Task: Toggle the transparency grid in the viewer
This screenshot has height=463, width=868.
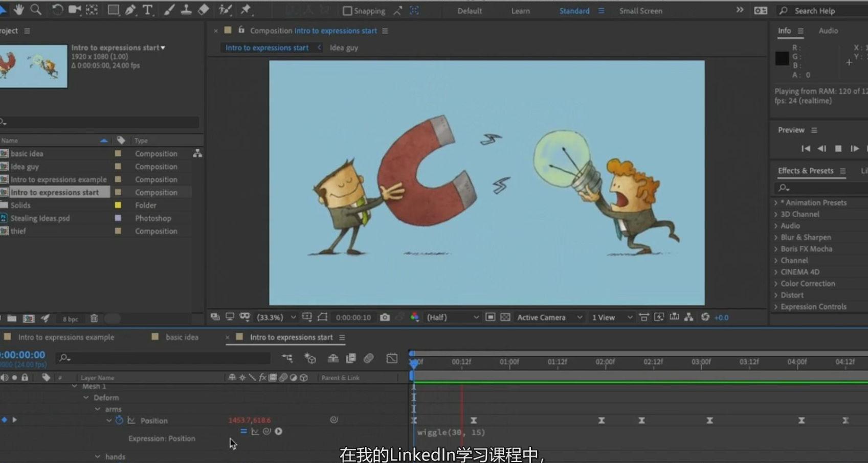Action: pyautogui.click(x=505, y=317)
